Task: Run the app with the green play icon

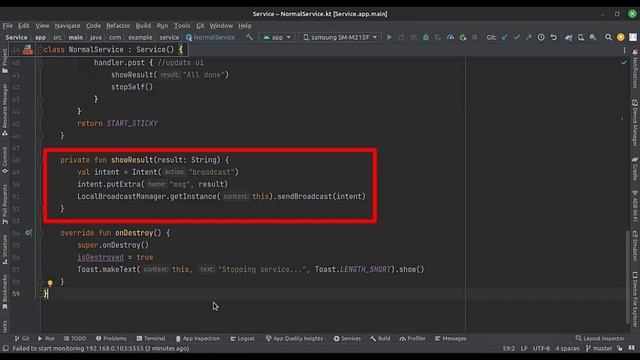Action: click(389, 37)
